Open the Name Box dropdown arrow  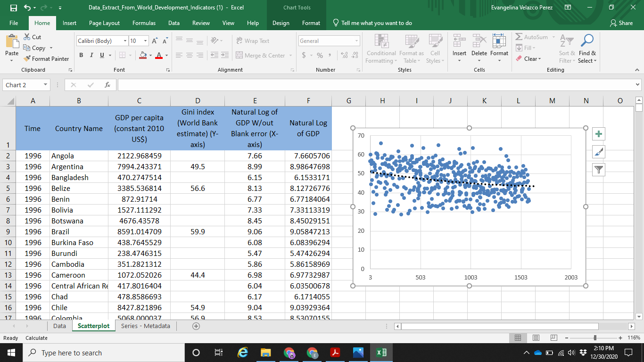point(45,85)
